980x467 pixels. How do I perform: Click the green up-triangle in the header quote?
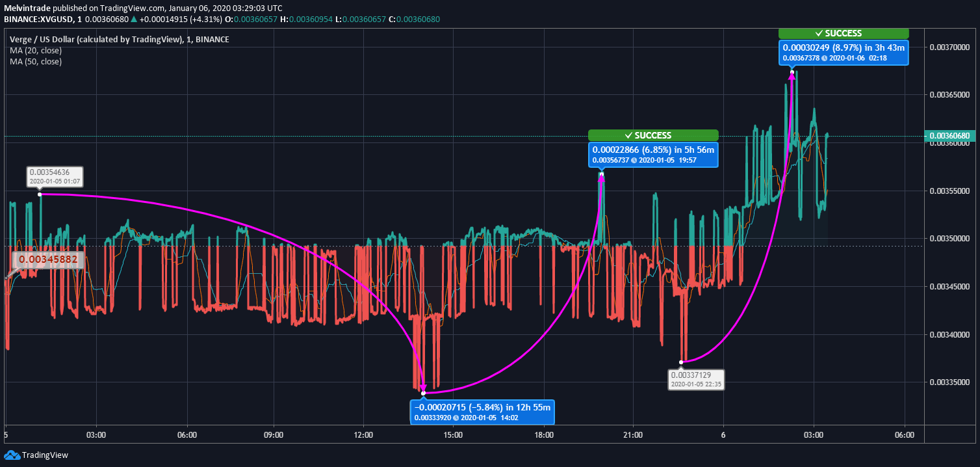pos(135,20)
